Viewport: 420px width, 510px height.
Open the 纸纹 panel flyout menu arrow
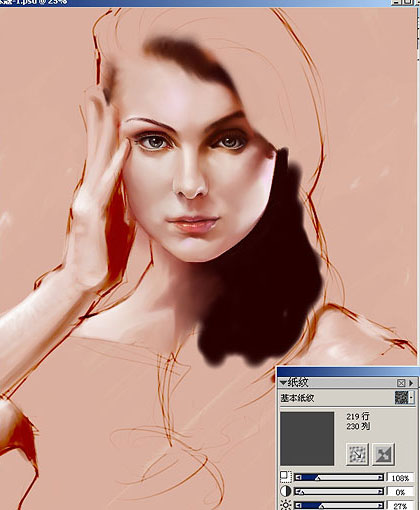(x=412, y=383)
